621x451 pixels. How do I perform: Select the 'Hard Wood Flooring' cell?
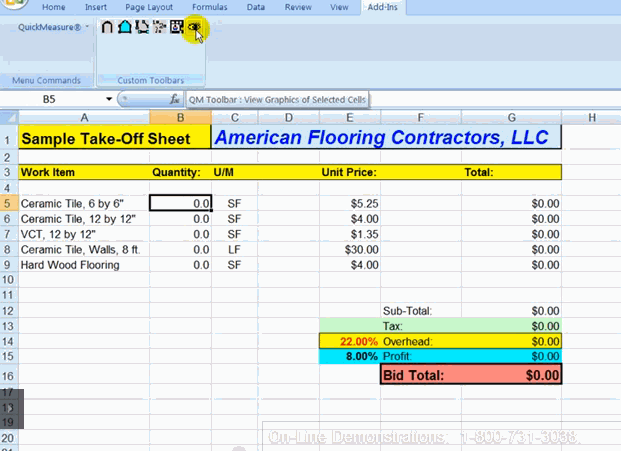coord(84,265)
